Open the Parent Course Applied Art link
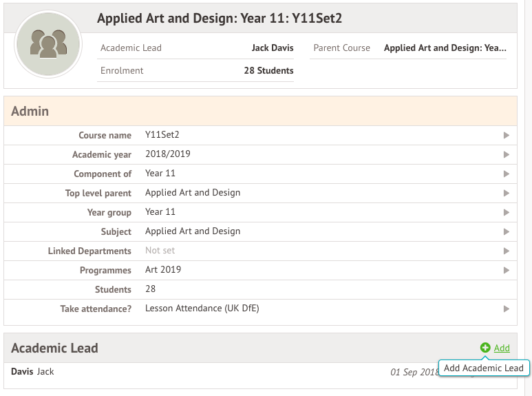Viewport: 532px width, 396px height. [445, 48]
